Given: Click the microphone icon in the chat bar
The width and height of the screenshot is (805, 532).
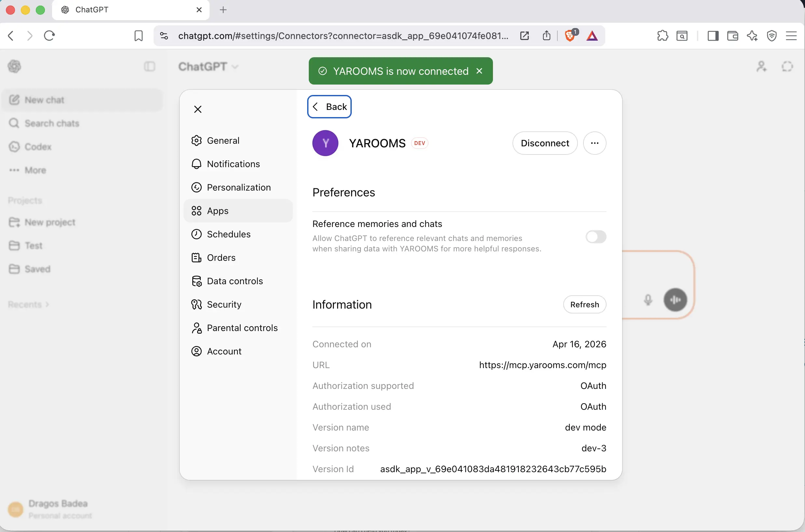Looking at the screenshot, I should (648, 299).
